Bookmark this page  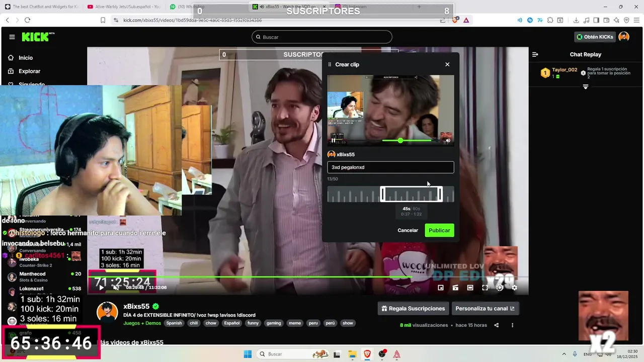coord(103,20)
